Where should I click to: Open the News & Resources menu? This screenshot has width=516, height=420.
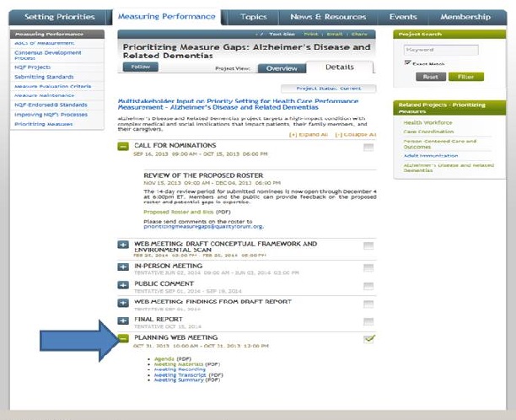[x=329, y=17]
